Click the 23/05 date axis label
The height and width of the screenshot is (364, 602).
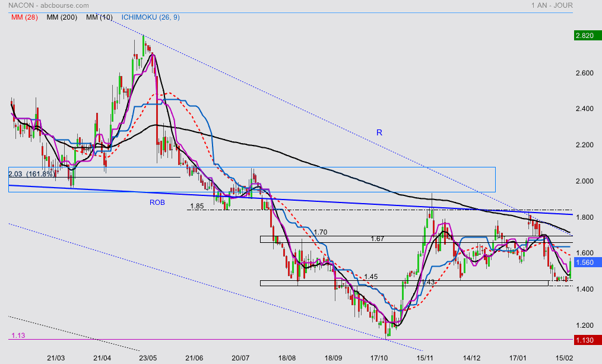coord(148,358)
